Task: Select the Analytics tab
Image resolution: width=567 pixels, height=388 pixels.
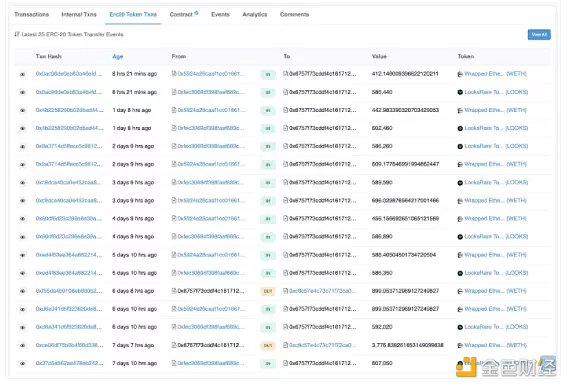Action: (x=255, y=14)
